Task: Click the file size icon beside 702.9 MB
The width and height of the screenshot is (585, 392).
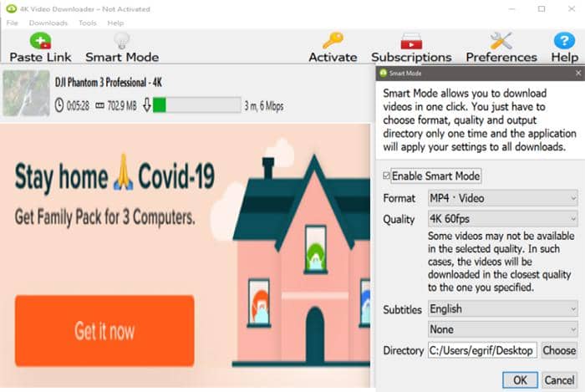Action: pos(99,106)
